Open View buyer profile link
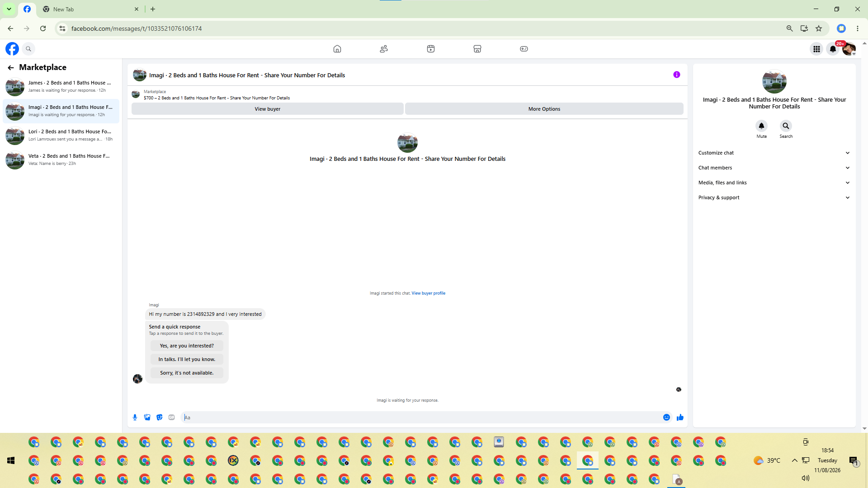Image resolution: width=868 pixels, height=488 pixels. 429,293
